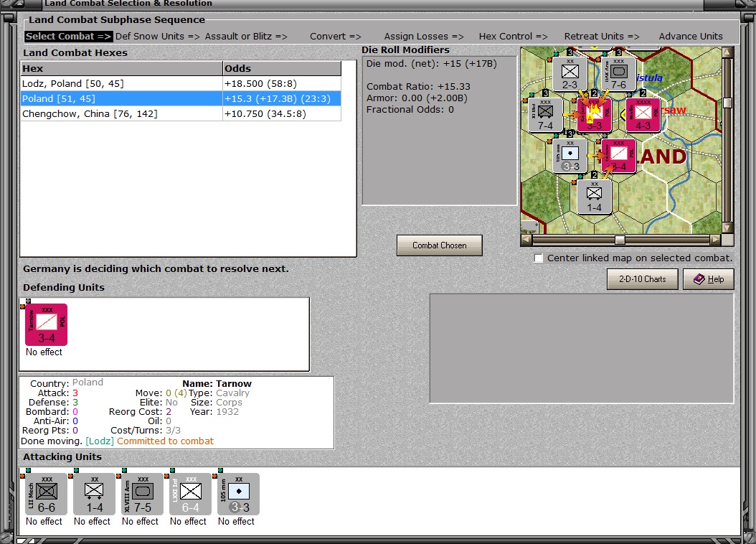This screenshot has height=544, width=756.
Task: Click the Assault or Blitz subphase step
Action: (x=246, y=36)
